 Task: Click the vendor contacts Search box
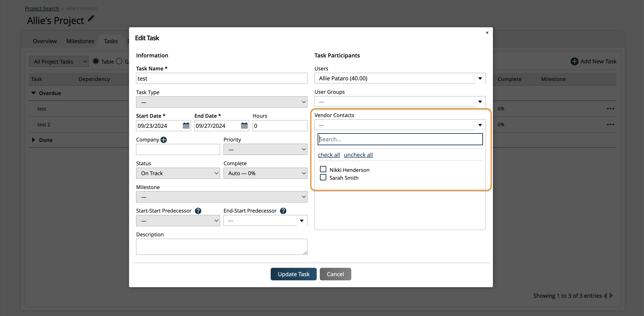(x=400, y=139)
